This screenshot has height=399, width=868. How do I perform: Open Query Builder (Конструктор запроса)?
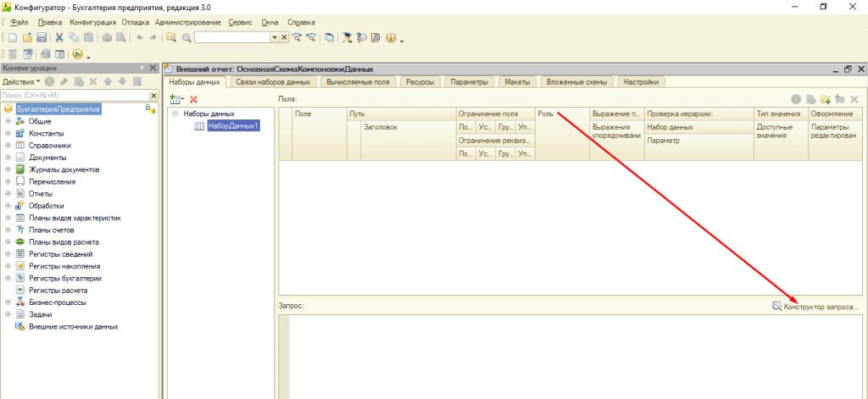(x=815, y=306)
